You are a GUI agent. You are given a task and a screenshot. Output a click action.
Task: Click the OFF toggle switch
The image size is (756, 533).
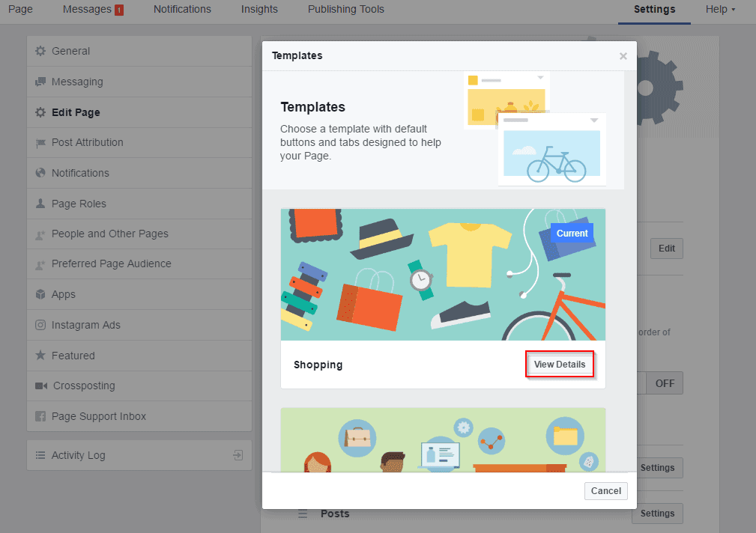click(664, 383)
